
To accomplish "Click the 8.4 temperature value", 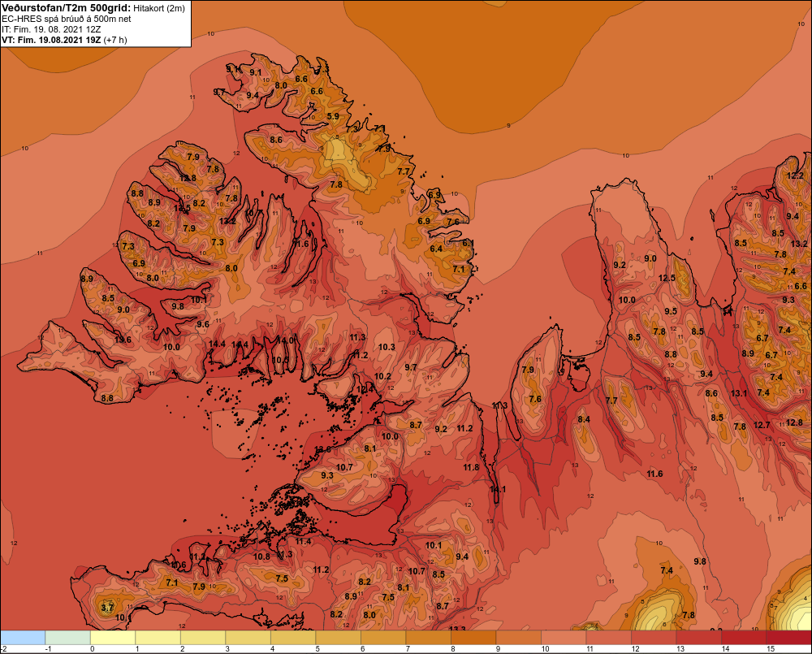I will pos(584,419).
